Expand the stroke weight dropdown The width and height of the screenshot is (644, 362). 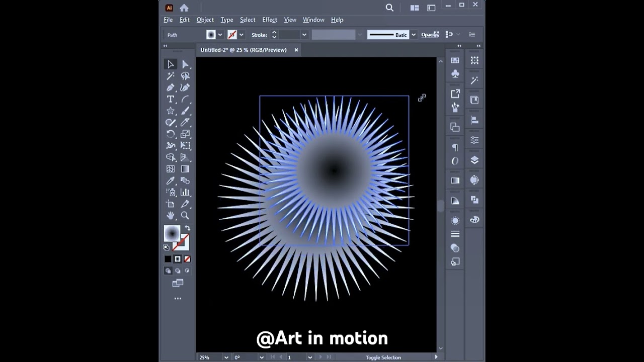(x=304, y=35)
